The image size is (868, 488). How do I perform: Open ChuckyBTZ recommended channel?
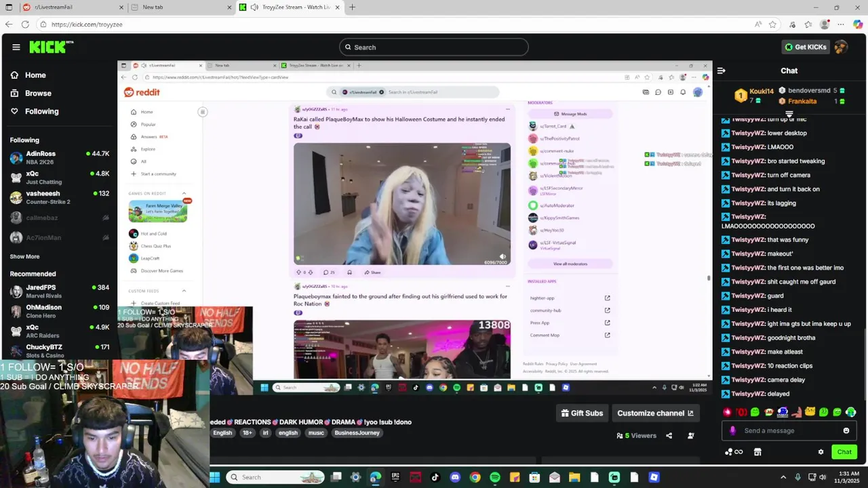click(59, 351)
